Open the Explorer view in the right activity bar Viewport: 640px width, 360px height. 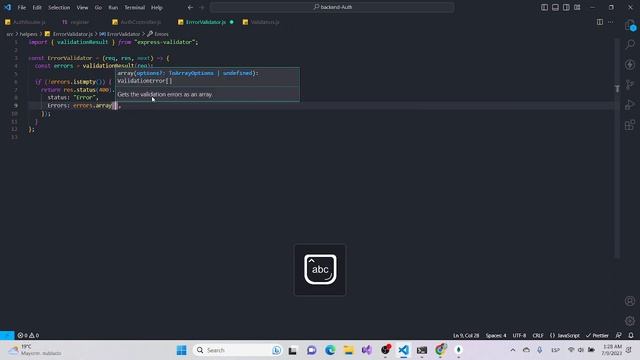click(x=630, y=25)
